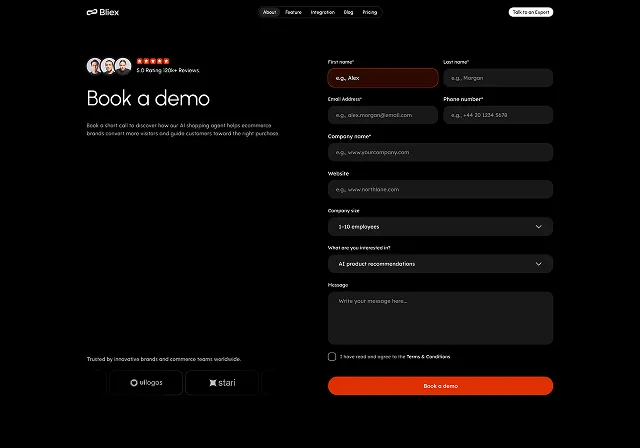Focus the Company name input field
The image size is (640, 448).
pos(440,152)
